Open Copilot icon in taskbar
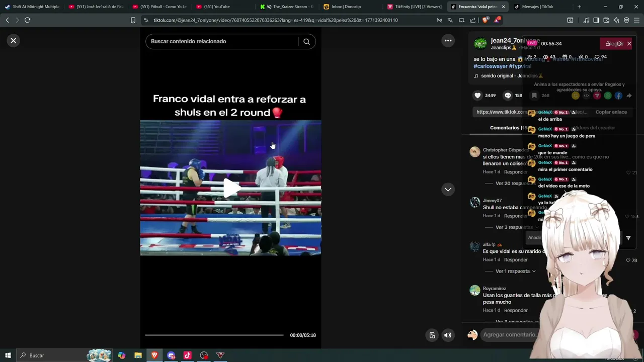This screenshot has height=362, width=644. [x=121, y=355]
